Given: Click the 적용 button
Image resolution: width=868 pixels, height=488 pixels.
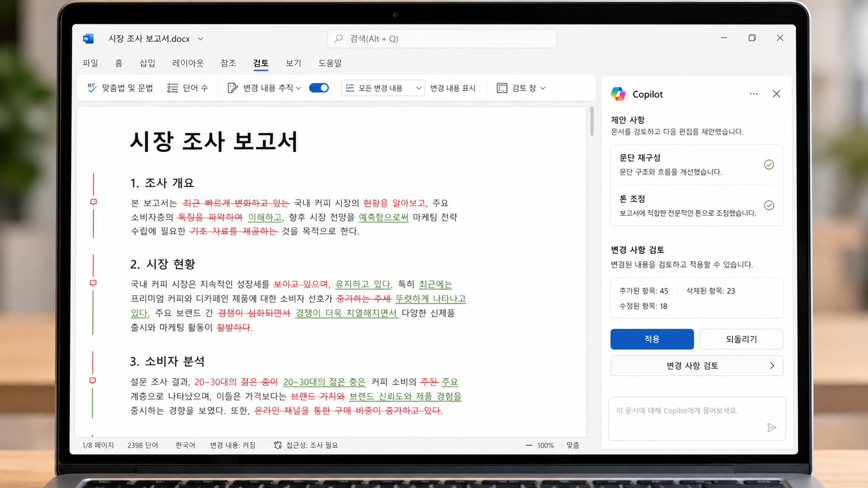Looking at the screenshot, I should [x=652, y=339].
